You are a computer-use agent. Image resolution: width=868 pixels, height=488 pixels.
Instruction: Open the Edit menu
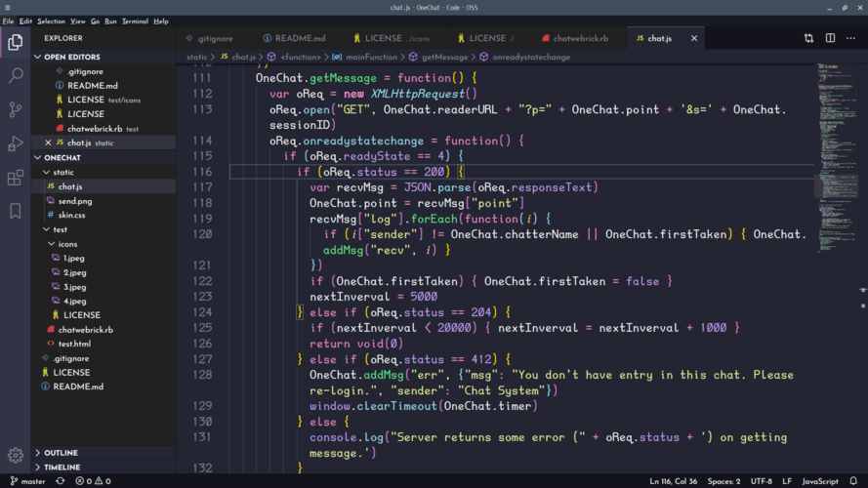pyautogui.click(x=25, y=21)
